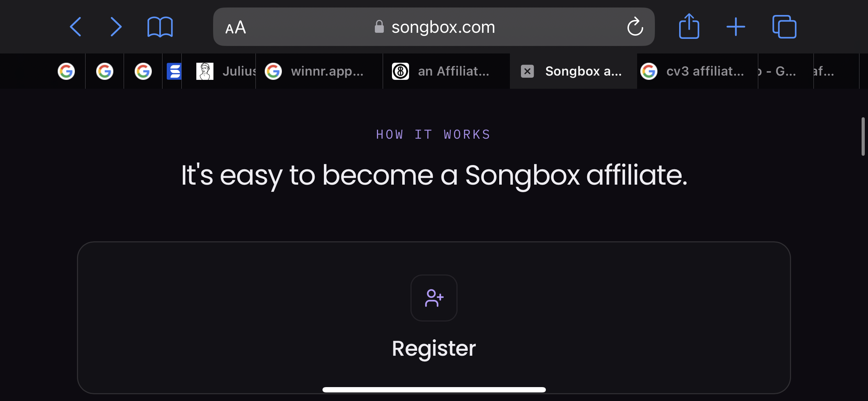Close the Songbox tab with its X
Viewport: 868px width, 401px height.
click(527, 71)
